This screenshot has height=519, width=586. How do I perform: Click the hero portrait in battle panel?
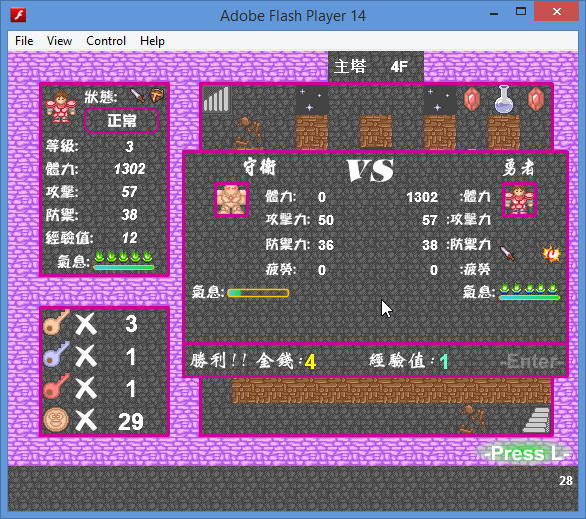pos(519,200)
